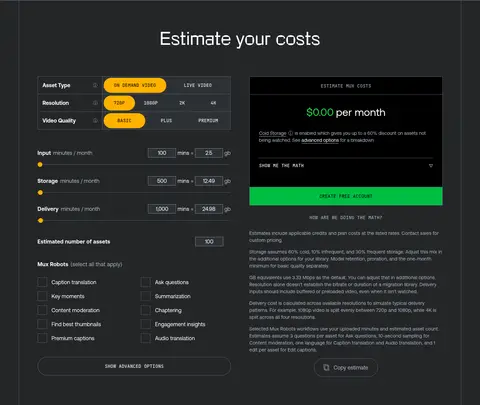Enable Audio translation checkbox
The height and width of the screenshot is (405, 480).
tap(146, 338)
